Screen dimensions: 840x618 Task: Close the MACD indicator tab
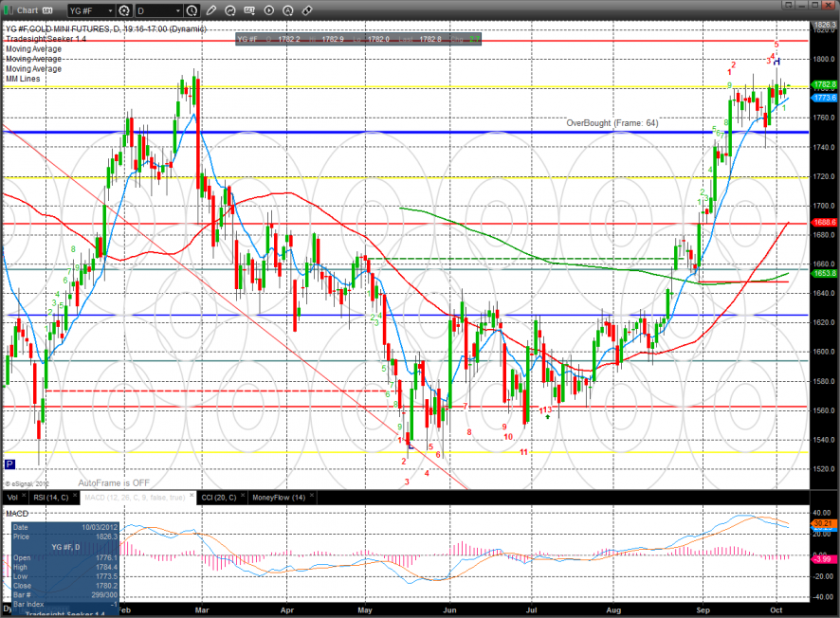point(192,497)
